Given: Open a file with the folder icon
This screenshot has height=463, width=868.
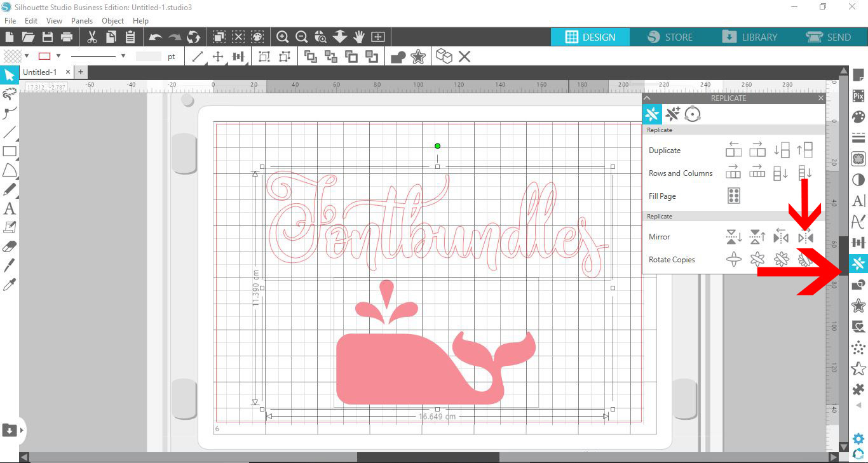Looking at the screenshot, I should tap(28, 37).
